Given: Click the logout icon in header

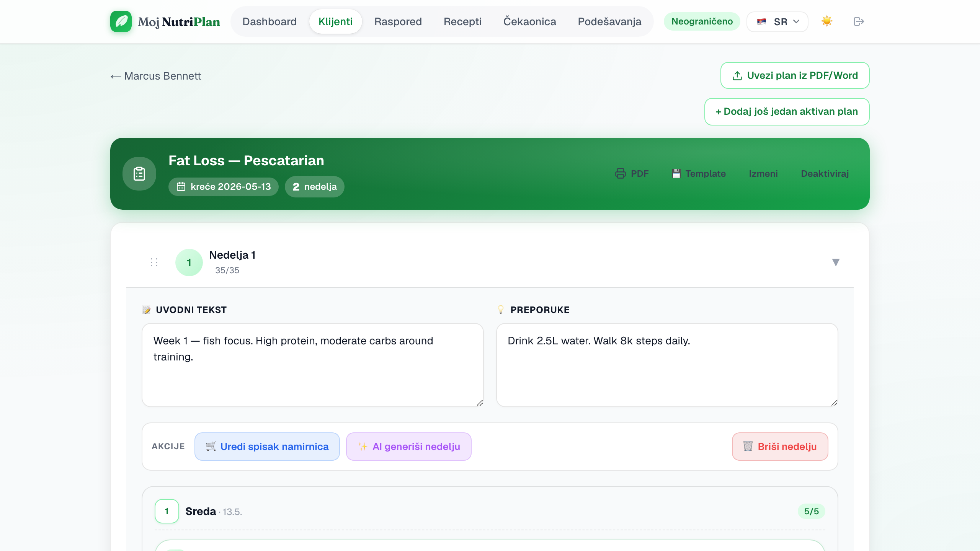Looking at the screenshot, I should 859,21.
